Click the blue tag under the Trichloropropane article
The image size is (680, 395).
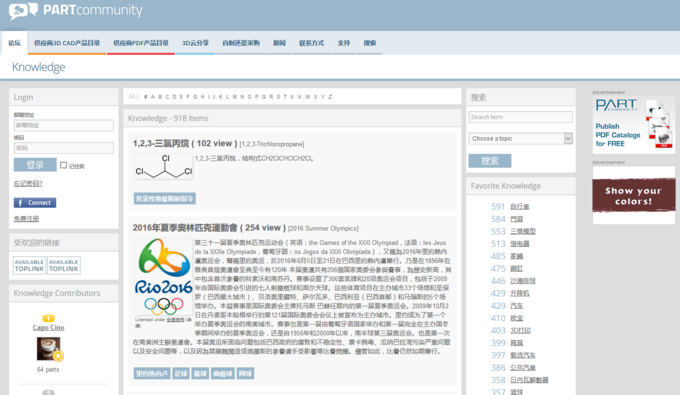165,199
